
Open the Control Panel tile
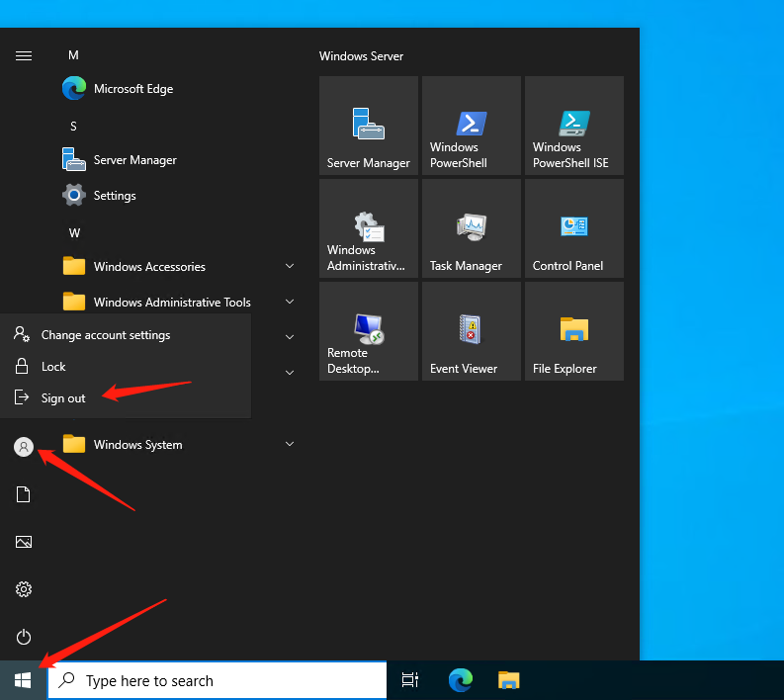pos(574,228)
